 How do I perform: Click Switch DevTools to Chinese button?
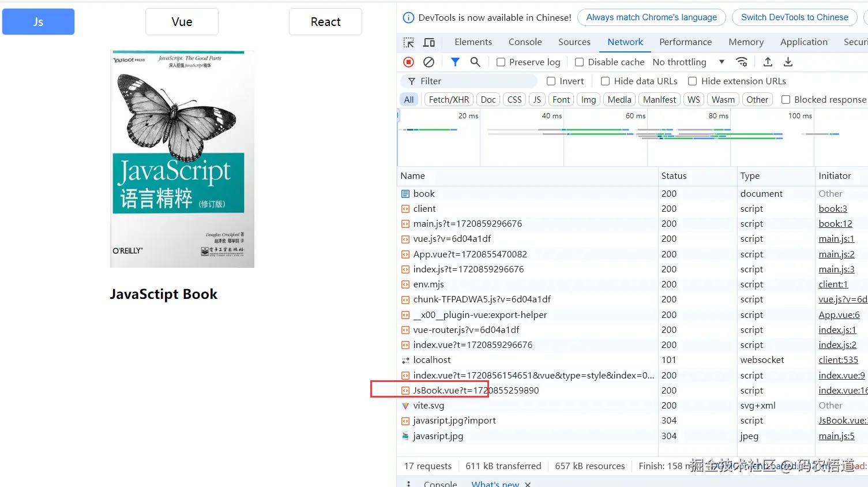click(795, 17)
